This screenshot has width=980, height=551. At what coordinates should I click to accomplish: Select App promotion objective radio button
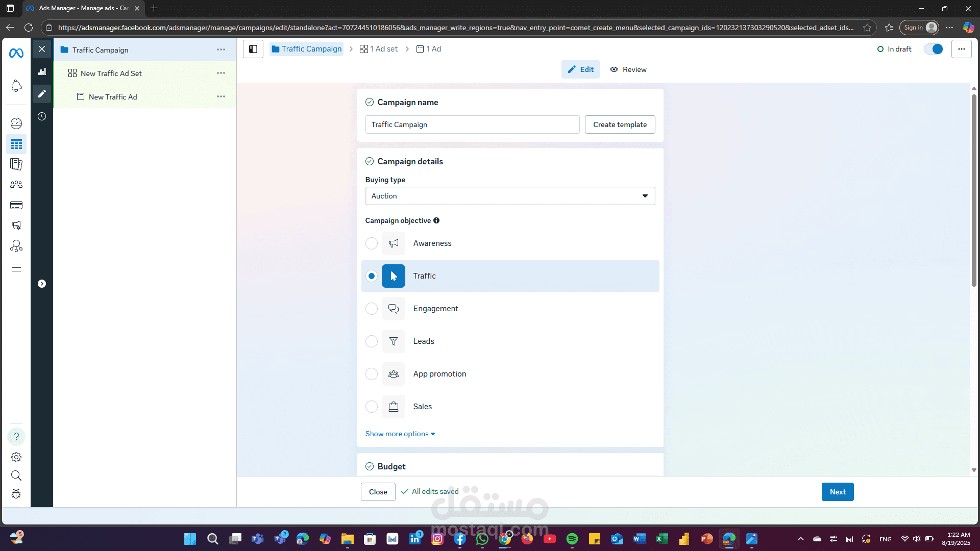pos(372,374)
